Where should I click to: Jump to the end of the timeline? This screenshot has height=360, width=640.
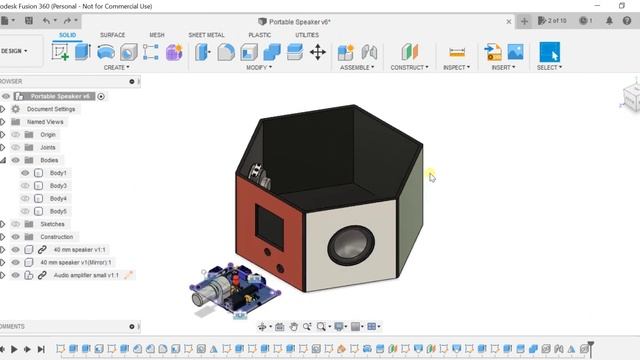click(x=41, y=349)
